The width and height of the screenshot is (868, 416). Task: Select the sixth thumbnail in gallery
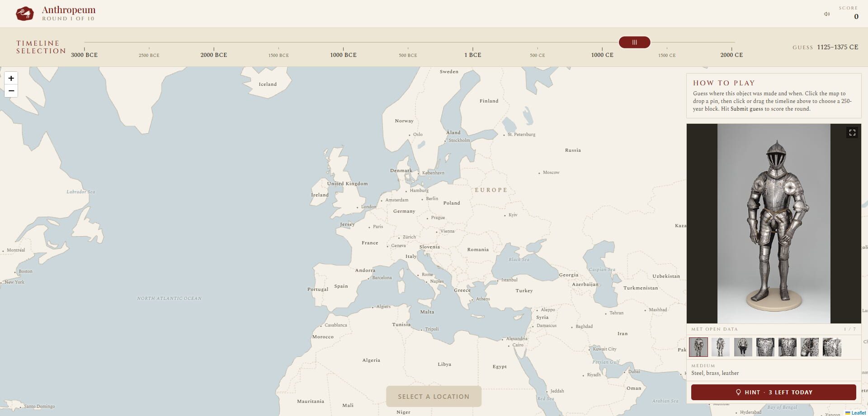[x=810, y=347]
